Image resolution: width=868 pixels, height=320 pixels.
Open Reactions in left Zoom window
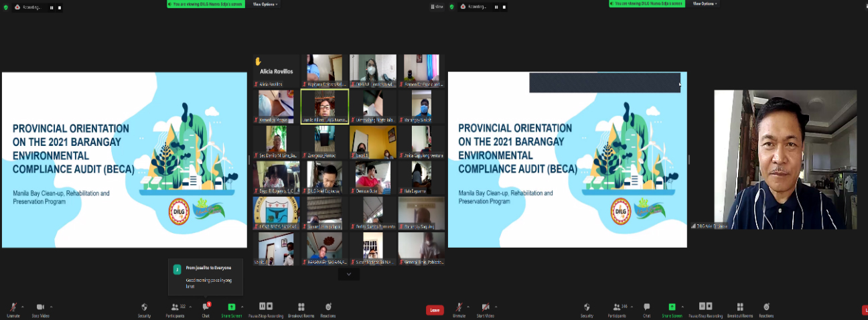click(x=328, y=309)
